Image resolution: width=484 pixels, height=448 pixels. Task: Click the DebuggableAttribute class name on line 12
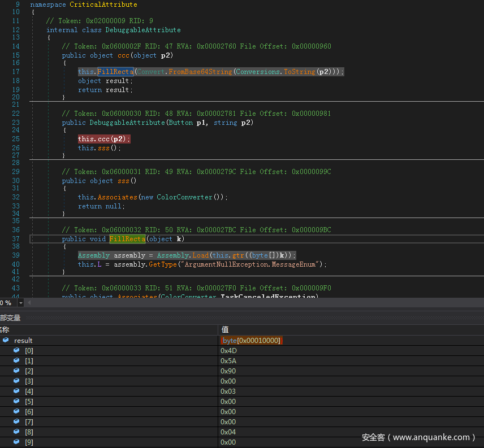(x=143, y=30)
